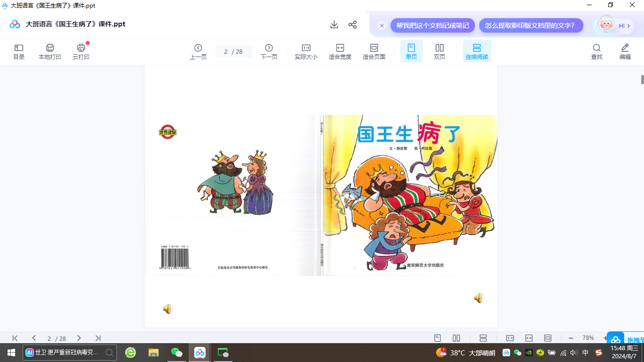The width and height of the screenshot is (644, 362).
Task: Select single page icon in bottom bar
Action: coord(438,338)
